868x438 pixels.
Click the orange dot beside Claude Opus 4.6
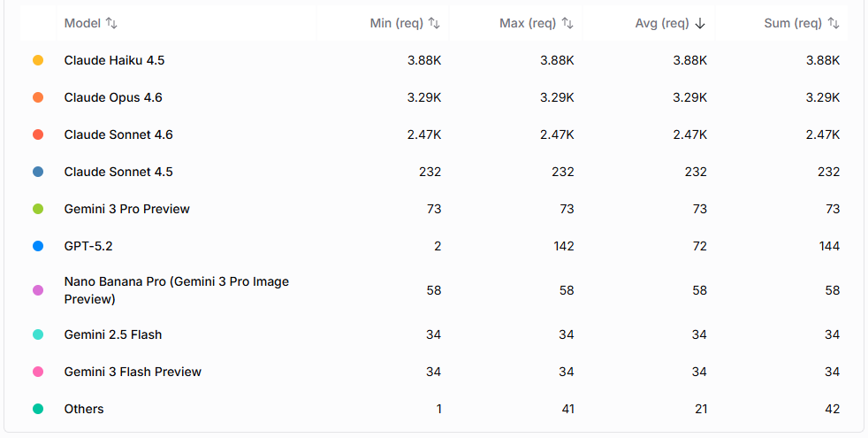click(38, 97)
